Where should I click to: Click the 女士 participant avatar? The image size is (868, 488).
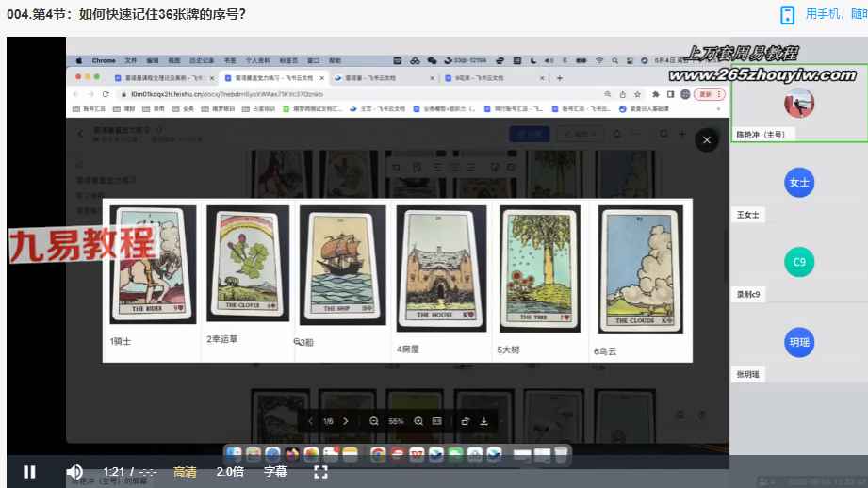(799, 183)
